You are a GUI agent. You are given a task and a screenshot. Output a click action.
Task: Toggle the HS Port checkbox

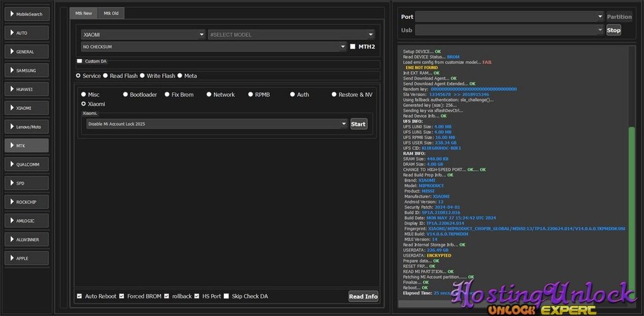pyautogui.click(x=197, y=296)
